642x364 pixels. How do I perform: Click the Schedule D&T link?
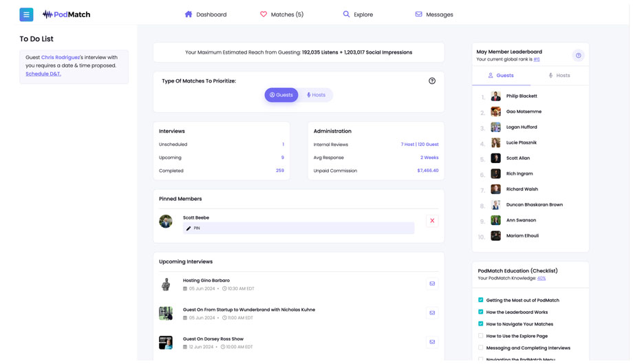pos(43,74)
